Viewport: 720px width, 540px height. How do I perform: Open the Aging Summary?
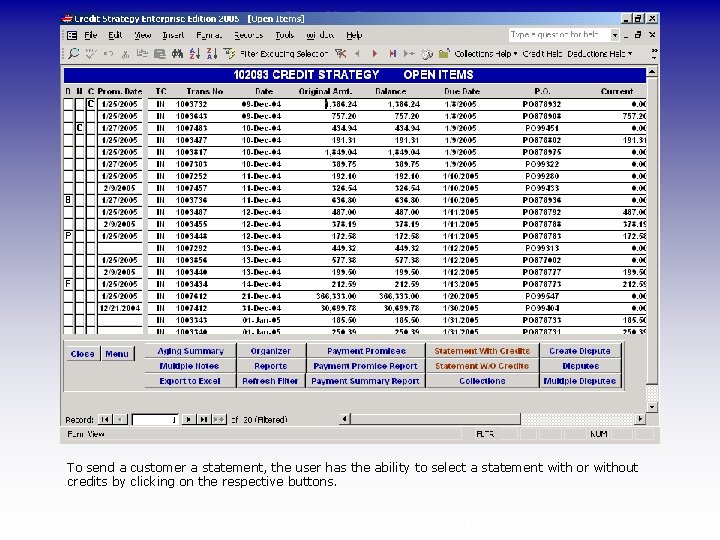click(191, 351)
